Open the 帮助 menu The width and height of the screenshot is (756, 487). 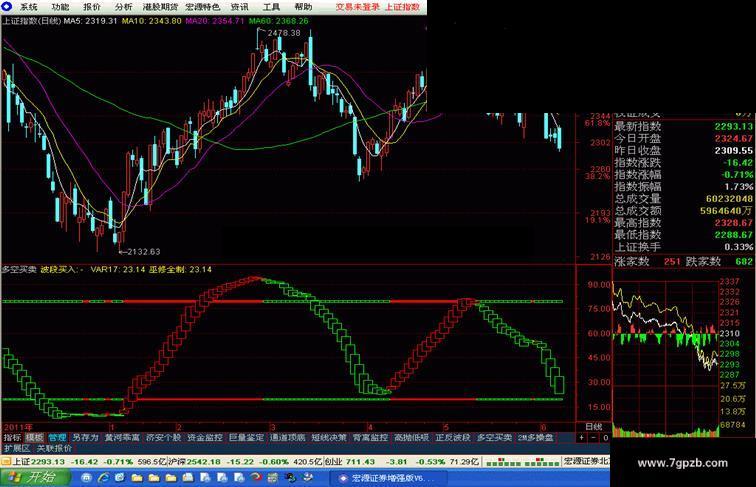point(303,7)
